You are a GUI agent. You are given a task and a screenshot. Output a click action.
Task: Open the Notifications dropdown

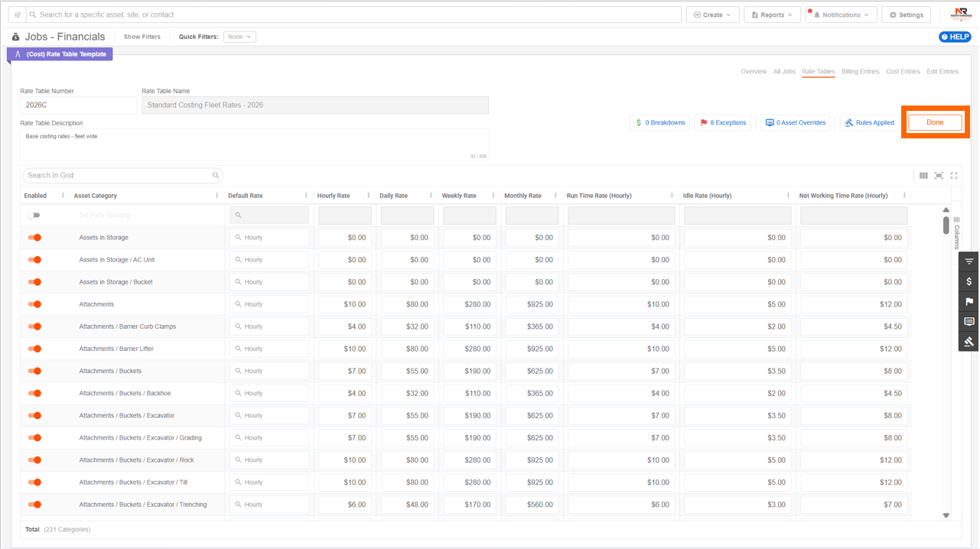[841, 15]
